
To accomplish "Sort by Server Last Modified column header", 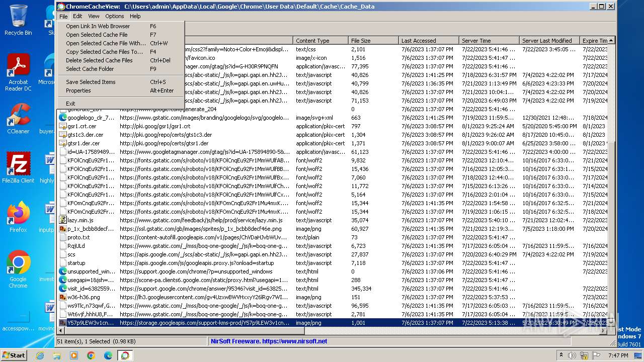I will [x=549, y=41].
